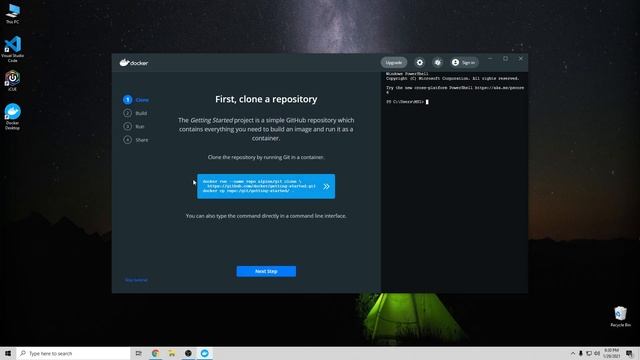Image resolution: width=640 pixels, height=360 pixels.
Task: Click the microphone tray icon
Action: pyautogui.click(x=581, y=353)
